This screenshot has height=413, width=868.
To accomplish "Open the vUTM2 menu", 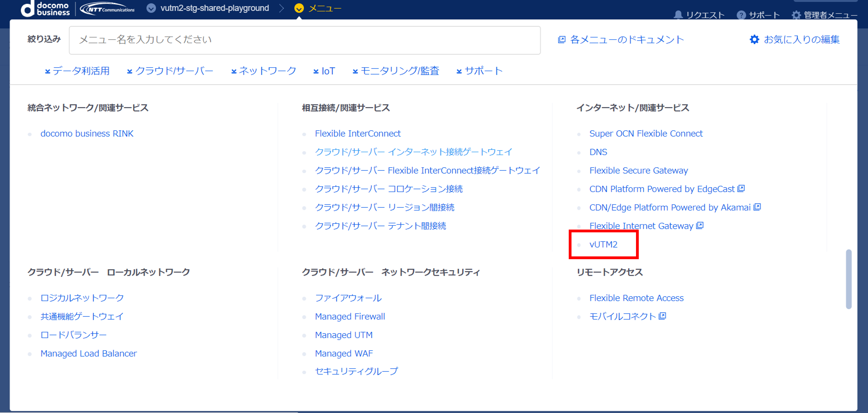I will [603, 245].
